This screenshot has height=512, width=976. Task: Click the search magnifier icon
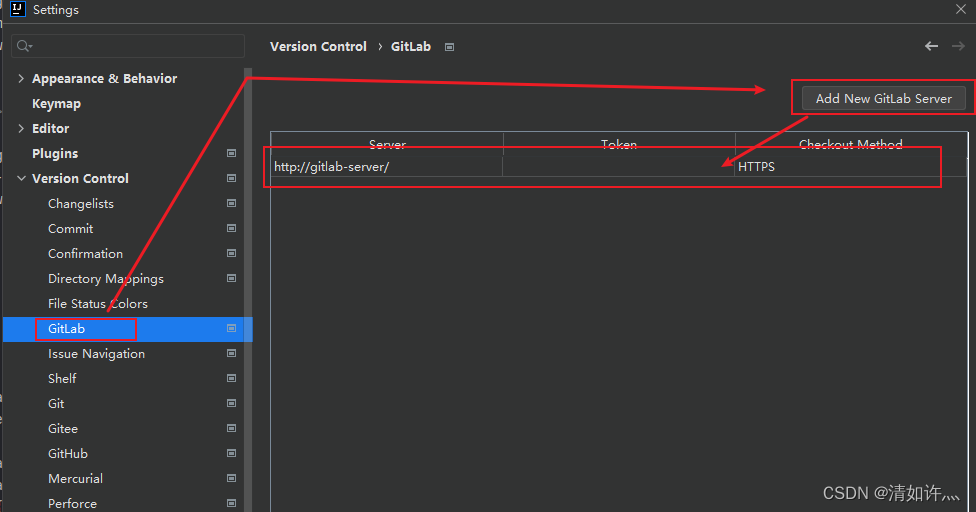24,46
